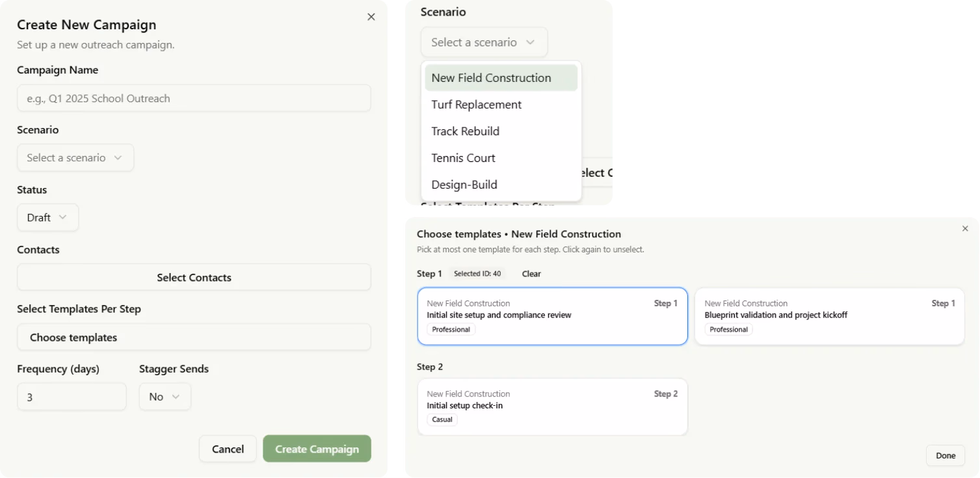This screenshot has width=980, height=478.
Task: Choose Design-Build from scenario list
Action: tap(501, 185)
